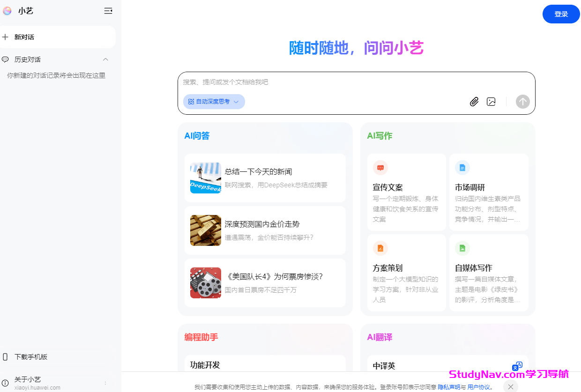
Task: Click the paperclip attach file icon
Action: [474, 102]
